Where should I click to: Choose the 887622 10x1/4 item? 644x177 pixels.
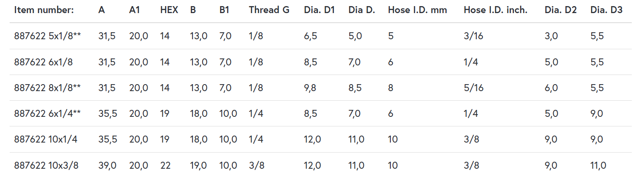45,140
